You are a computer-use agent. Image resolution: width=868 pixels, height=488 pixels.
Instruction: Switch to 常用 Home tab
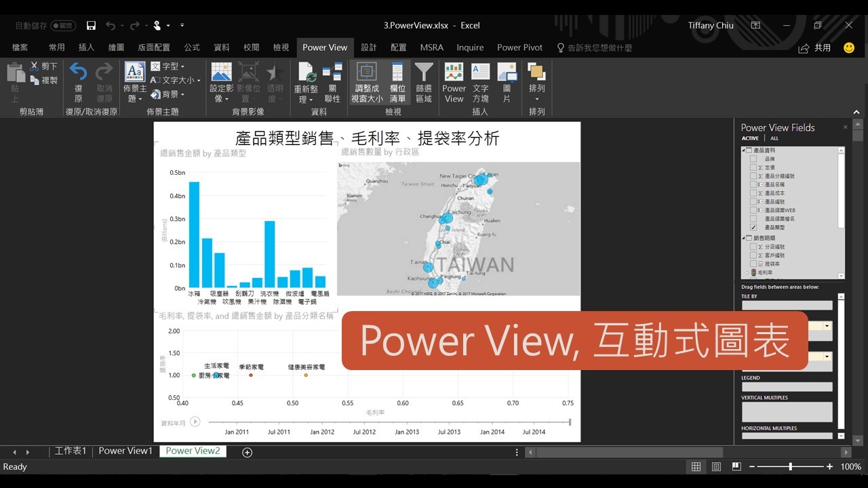pos(57,47)
